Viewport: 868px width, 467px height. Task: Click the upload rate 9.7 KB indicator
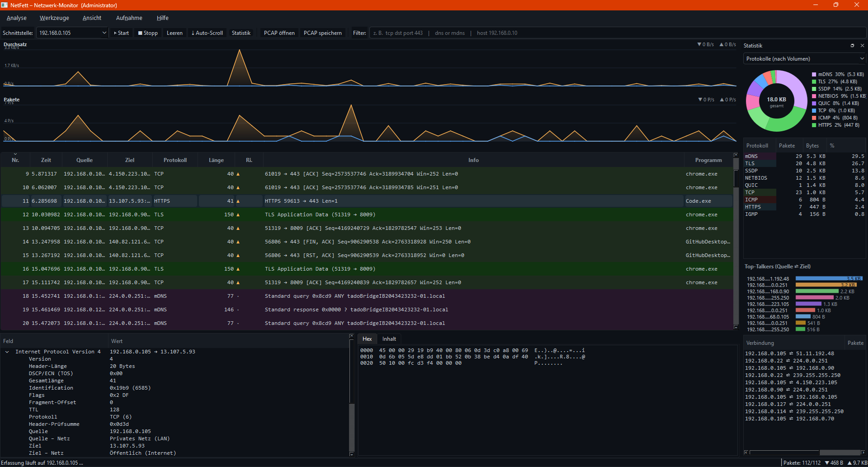coord(857,463)
